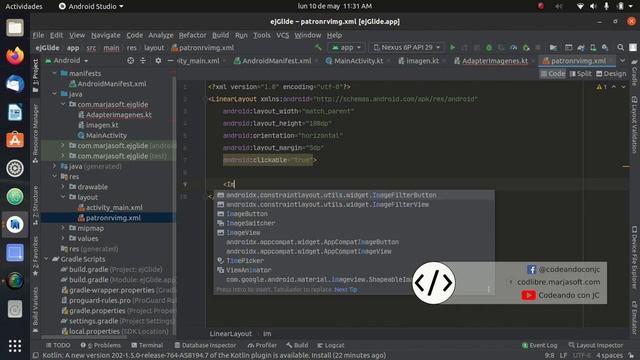Expand the drawable folder
The image size is (640, 360).
[x=63, y=187]
